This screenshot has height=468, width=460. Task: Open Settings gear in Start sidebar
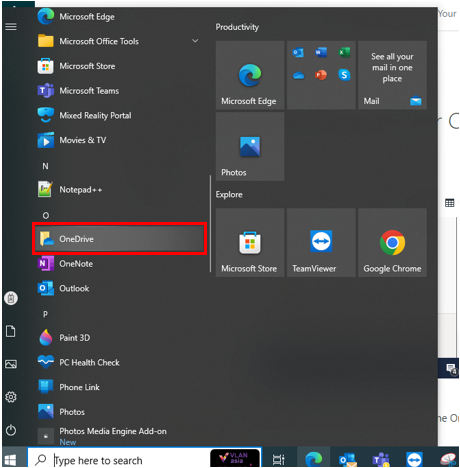click(x=11, y=397)
